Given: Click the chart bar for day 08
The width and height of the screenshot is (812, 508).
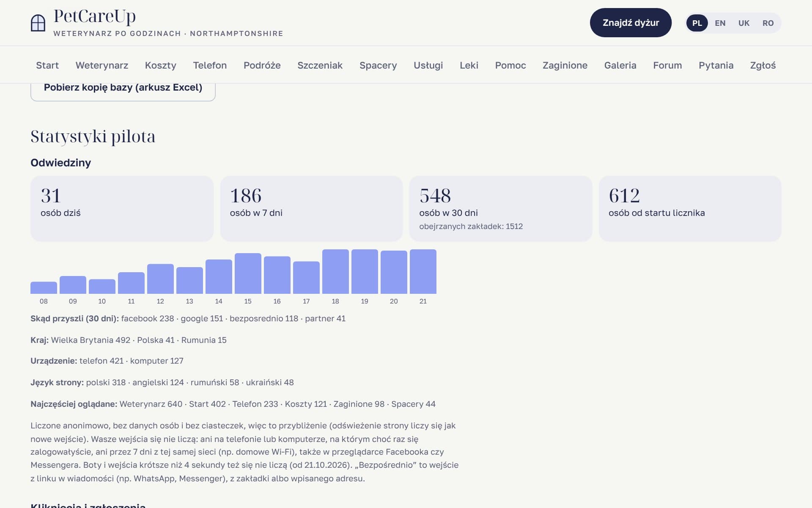Looking at the screenshot, I should tap(44, 288).
